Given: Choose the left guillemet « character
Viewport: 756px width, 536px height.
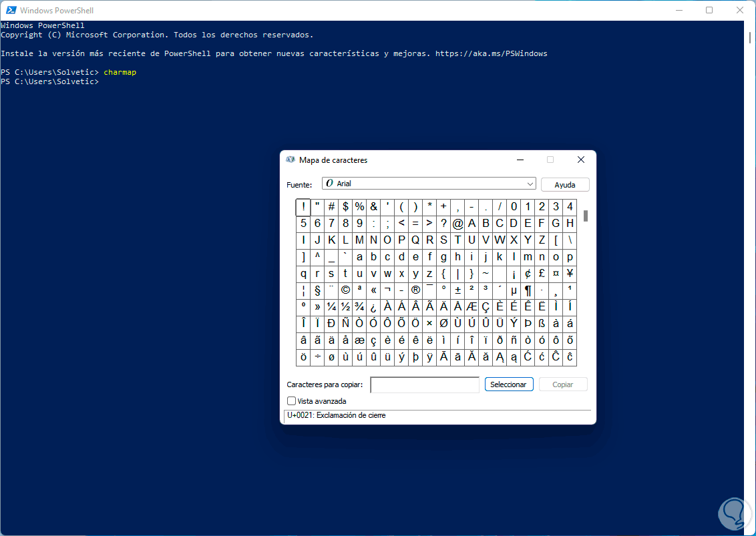Looking at the screenshot, I should [373, 290].
